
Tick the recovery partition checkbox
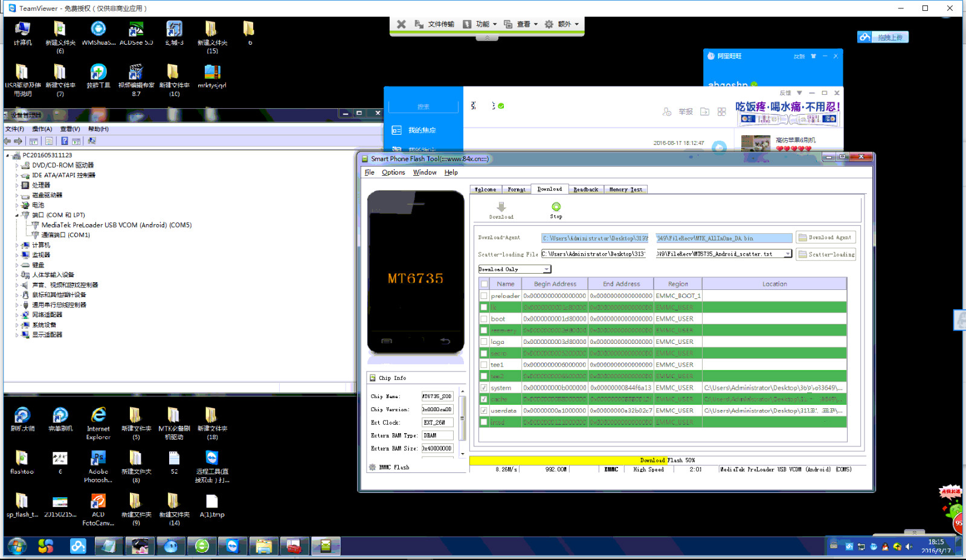point(484,330)
